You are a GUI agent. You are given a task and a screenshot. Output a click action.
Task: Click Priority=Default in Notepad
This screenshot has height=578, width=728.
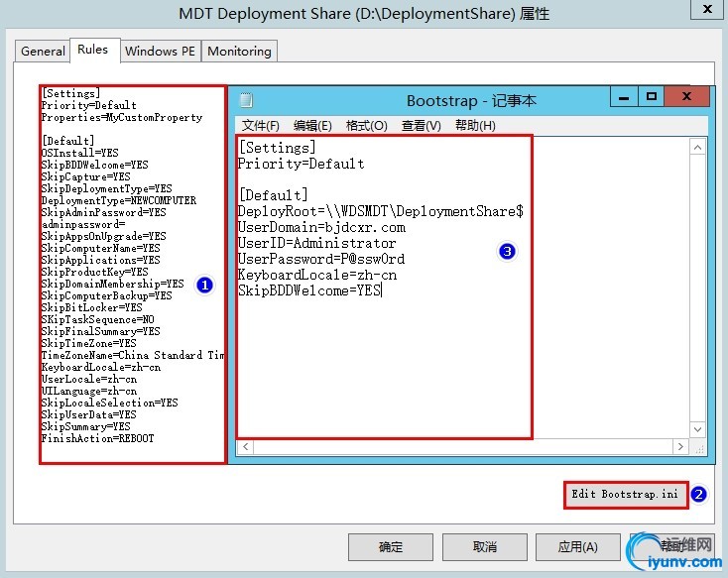pyautogui.click(x=301, y=164)
